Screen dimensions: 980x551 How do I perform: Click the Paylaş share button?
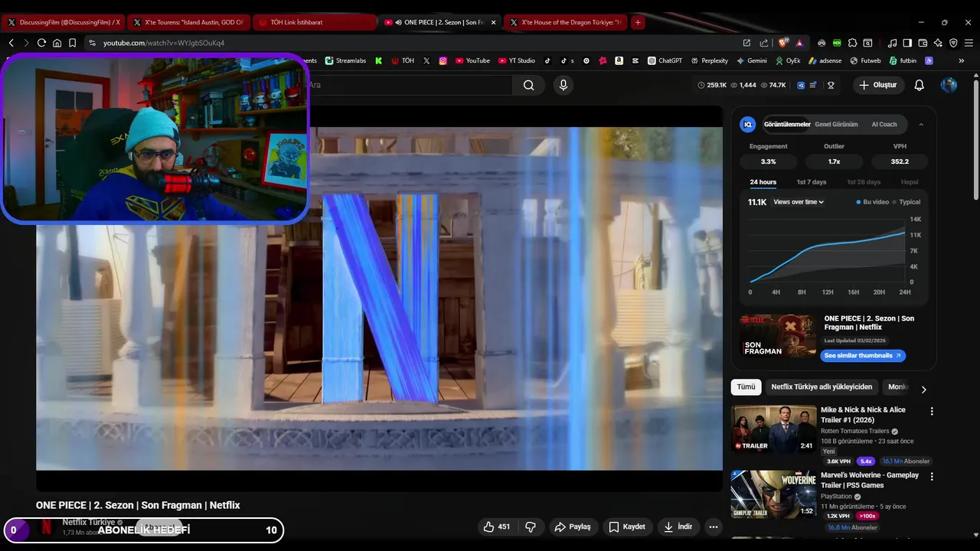point(573,527)
